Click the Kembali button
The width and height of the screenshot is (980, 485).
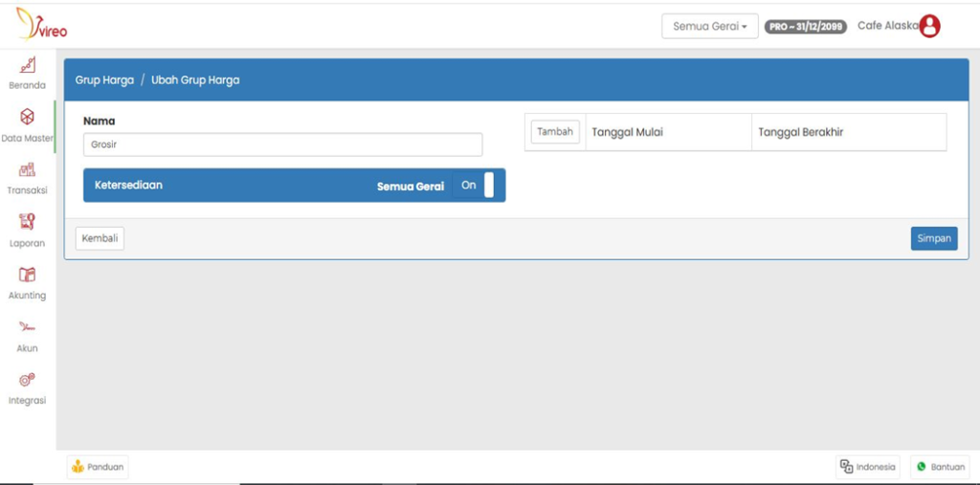pos(100,238)
